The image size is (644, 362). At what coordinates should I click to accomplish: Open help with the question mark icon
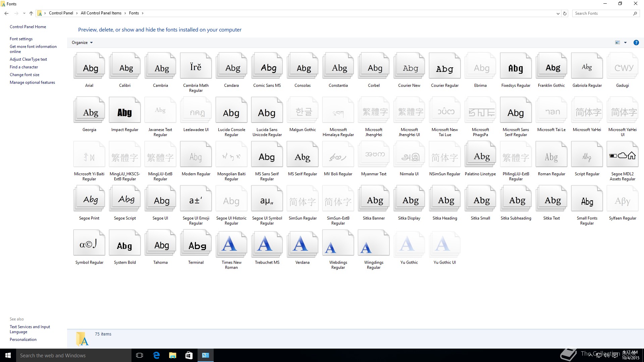(636, 43)
